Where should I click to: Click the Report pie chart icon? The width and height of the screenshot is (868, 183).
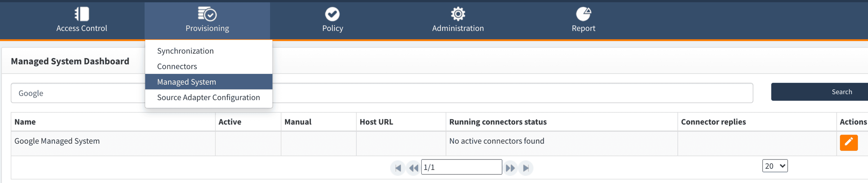click(x=583, y=14)
